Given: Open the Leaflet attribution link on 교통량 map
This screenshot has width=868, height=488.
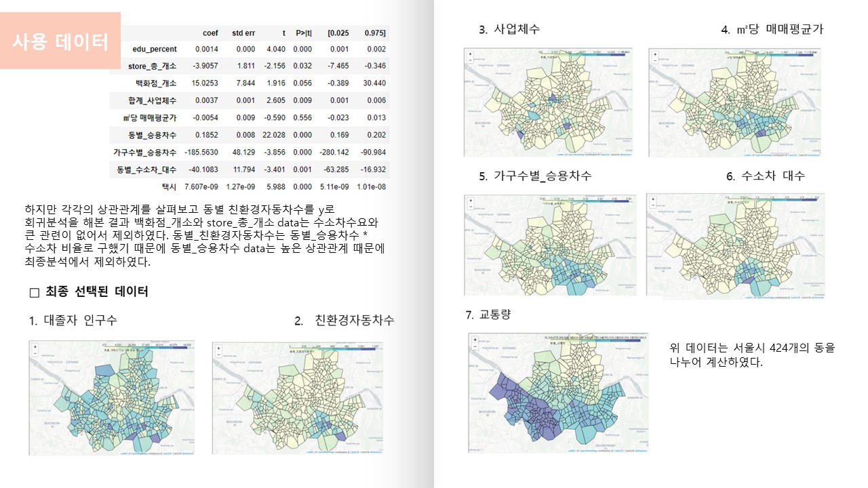Looking at the screenshot, I should (570, 449).
